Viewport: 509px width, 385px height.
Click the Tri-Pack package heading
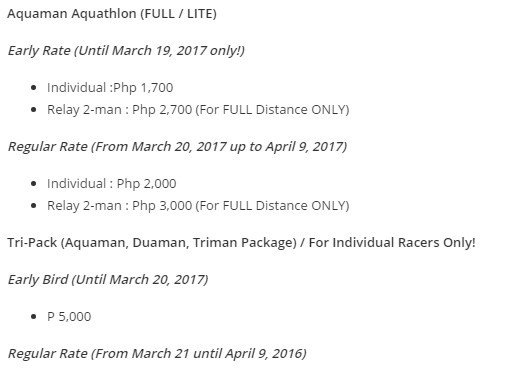[x=241, y=243]
